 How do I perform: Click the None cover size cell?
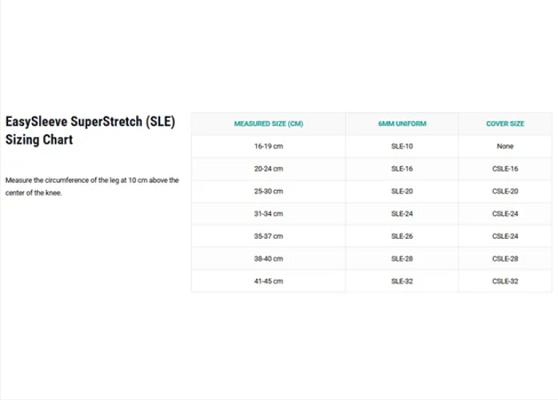coord(505,146)
